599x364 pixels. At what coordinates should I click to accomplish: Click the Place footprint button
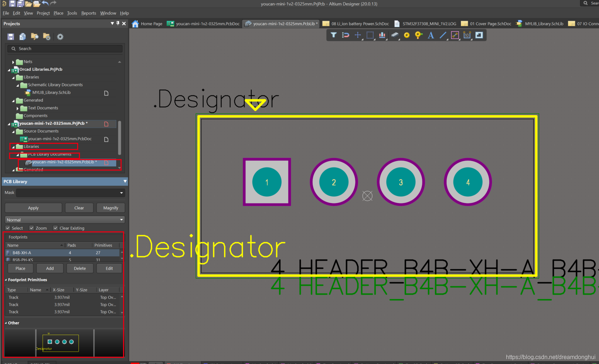pyautogui.click(x=21, y=268)
